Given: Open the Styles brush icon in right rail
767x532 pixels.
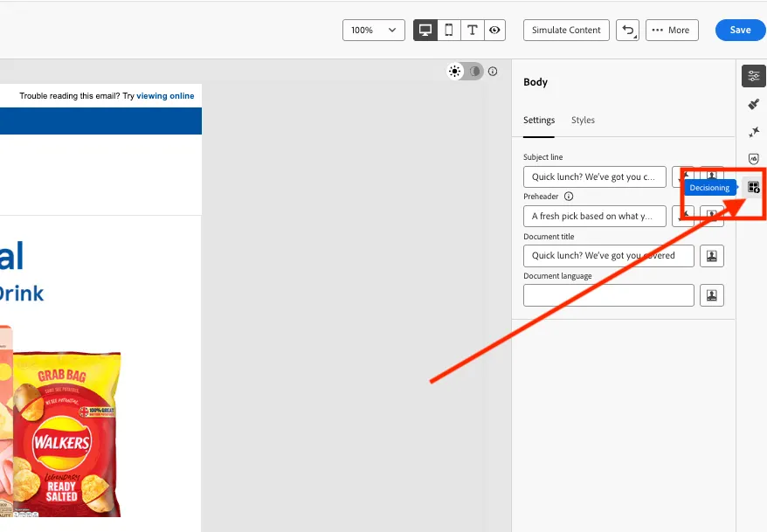Looking at the screenshot, I should point(753,104).
